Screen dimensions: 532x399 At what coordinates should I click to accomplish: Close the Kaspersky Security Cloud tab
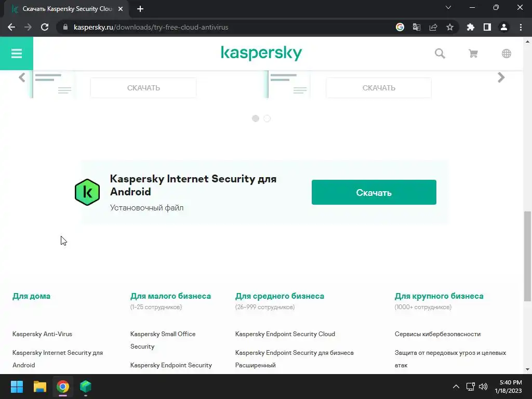(x=121, y=9)
